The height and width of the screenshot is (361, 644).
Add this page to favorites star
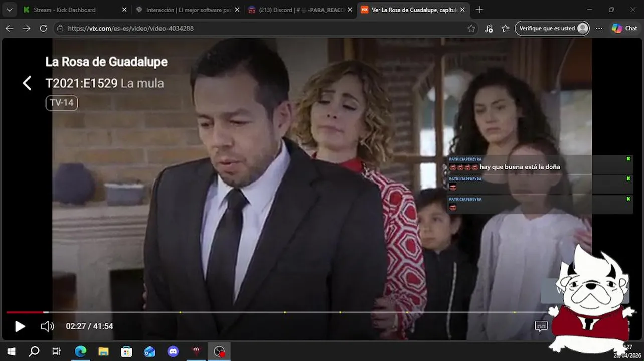coord(471,29)
